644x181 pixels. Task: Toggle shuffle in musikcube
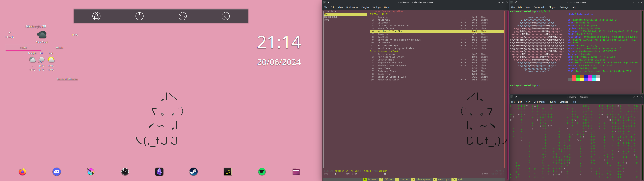[499, 171]
